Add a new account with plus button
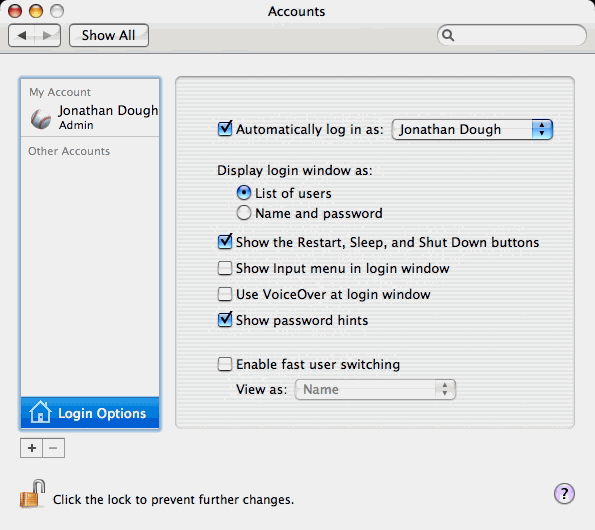 click(31, 448)
